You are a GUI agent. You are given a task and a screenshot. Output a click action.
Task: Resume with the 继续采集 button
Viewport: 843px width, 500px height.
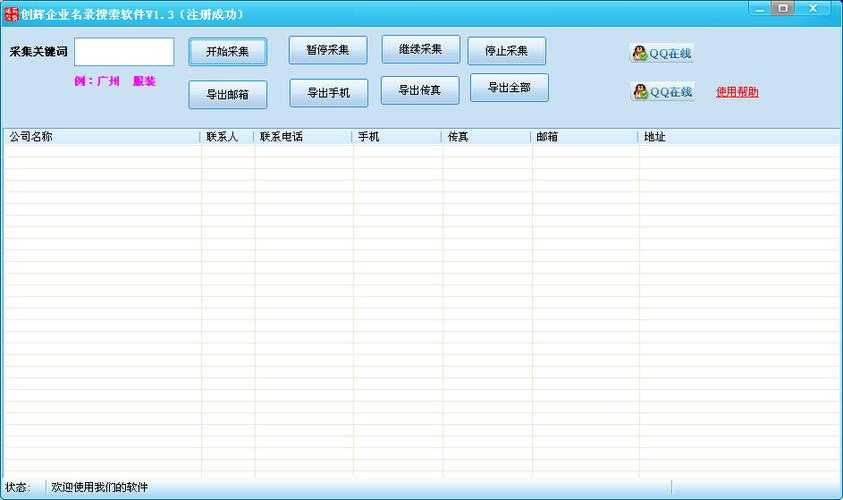420,49
